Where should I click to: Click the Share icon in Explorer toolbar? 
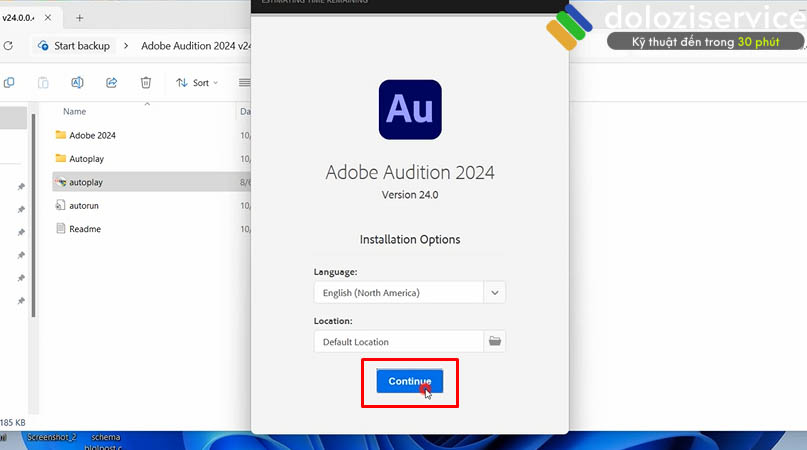[112, 83]
